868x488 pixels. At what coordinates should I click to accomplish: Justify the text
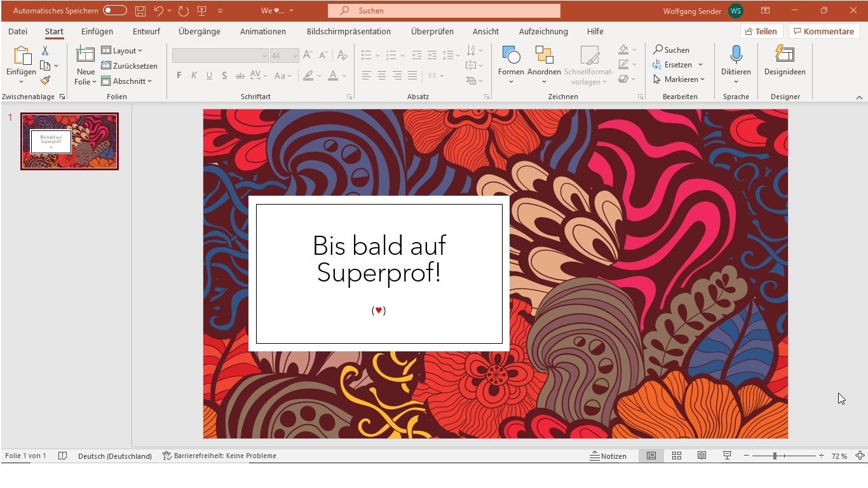(412, 76)
